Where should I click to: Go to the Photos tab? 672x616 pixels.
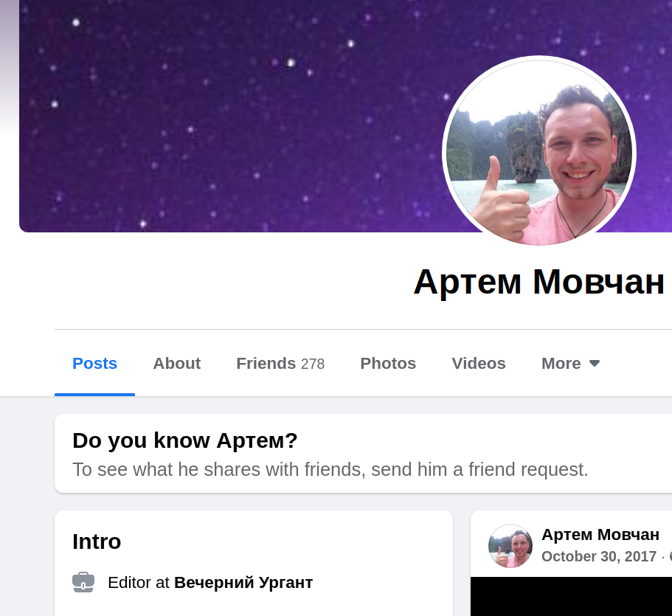[x=388, y=364]
